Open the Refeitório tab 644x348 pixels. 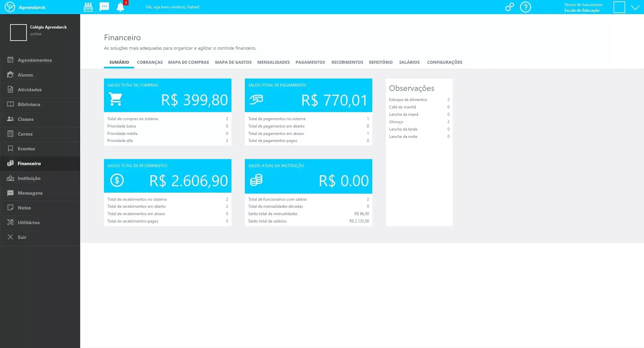[381, 62]
